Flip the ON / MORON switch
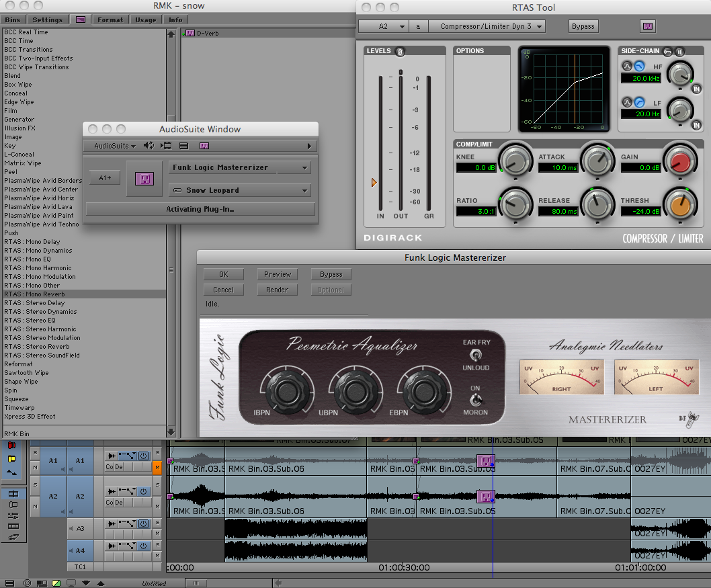This screenshot has width=711, height=588. click(476, 399)
